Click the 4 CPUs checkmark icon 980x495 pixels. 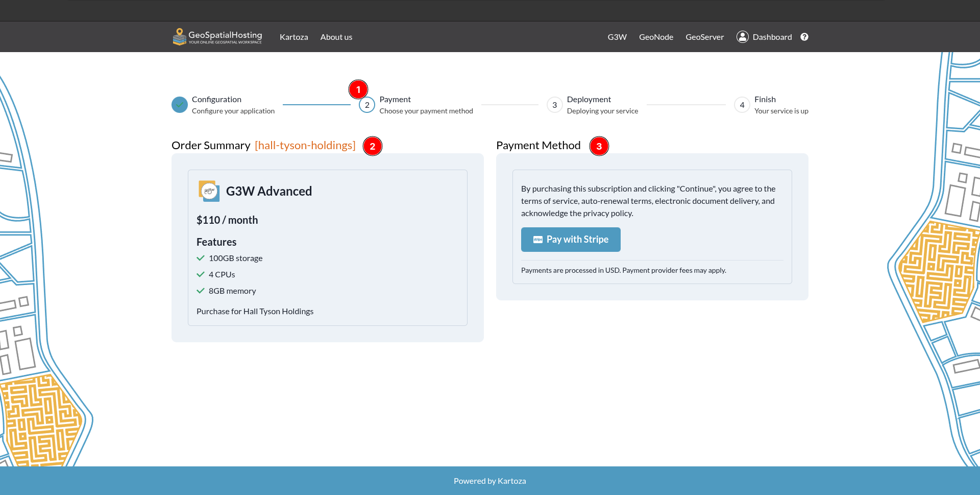pyautogui.click(x=201, y=274)
